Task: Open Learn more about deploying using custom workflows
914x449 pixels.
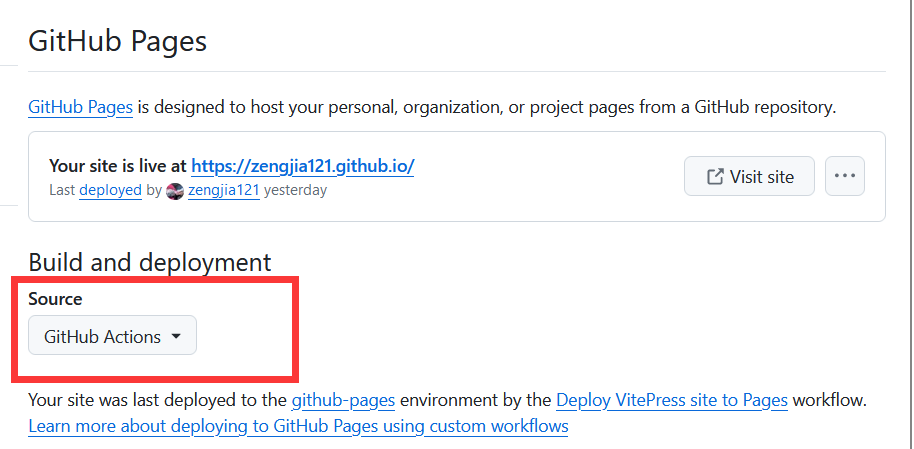Action: pos(298,426)
